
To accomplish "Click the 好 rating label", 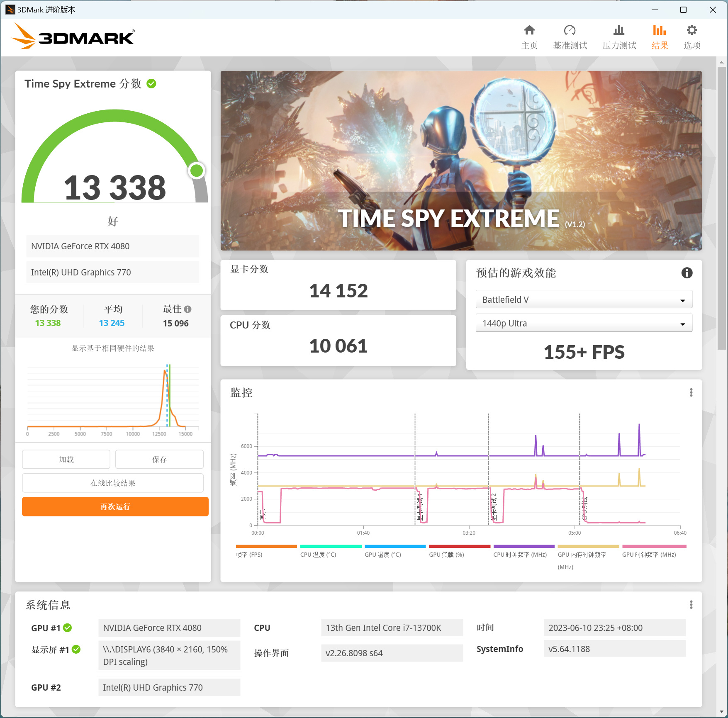I will 113,221.
